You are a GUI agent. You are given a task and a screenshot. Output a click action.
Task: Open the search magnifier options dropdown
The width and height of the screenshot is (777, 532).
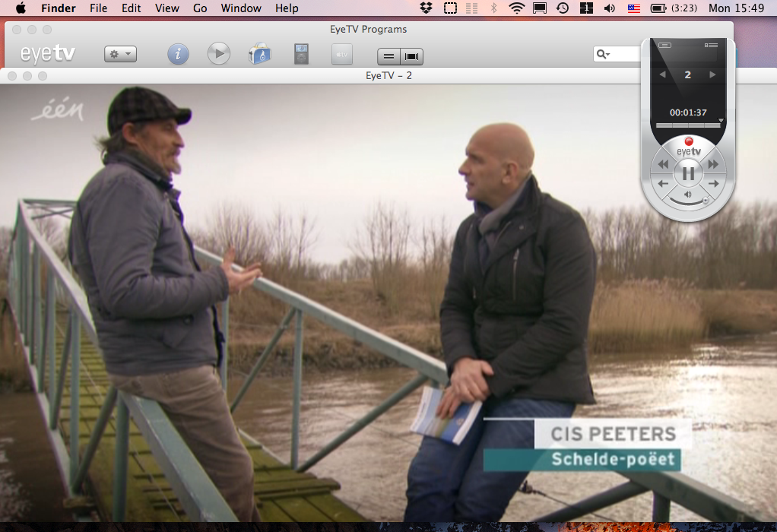603,54
